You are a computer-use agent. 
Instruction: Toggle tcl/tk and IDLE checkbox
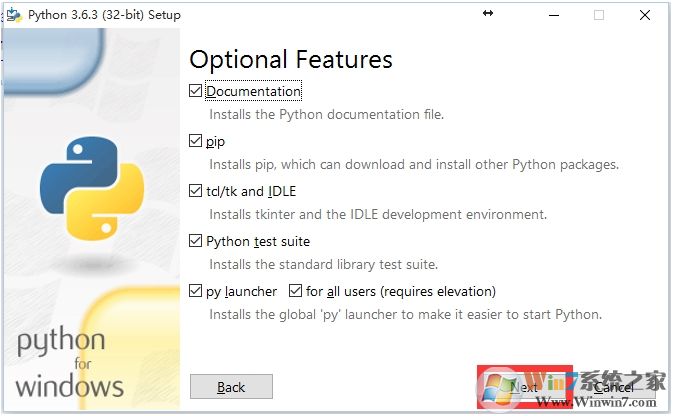195,191
